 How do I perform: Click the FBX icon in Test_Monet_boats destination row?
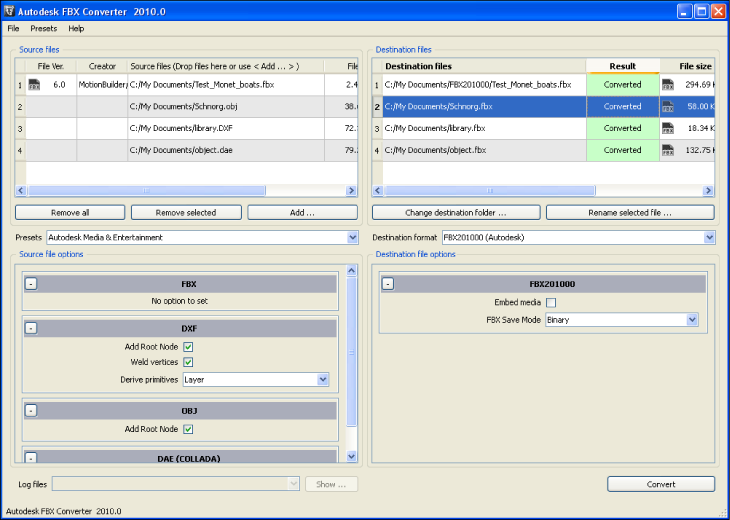668,85
